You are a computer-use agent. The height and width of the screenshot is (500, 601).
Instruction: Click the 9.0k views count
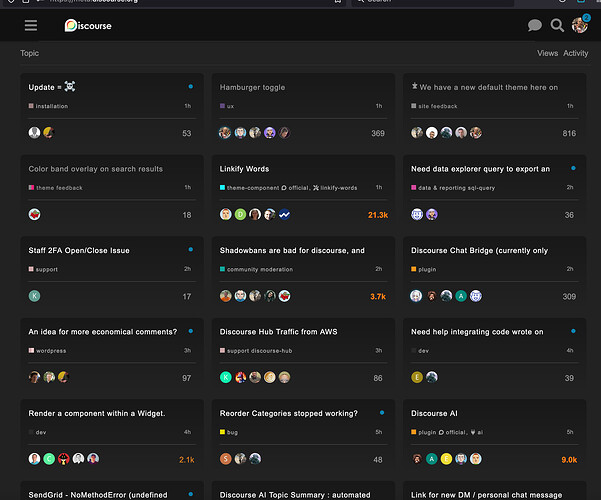pyautogui.click(x=569, y=460)
